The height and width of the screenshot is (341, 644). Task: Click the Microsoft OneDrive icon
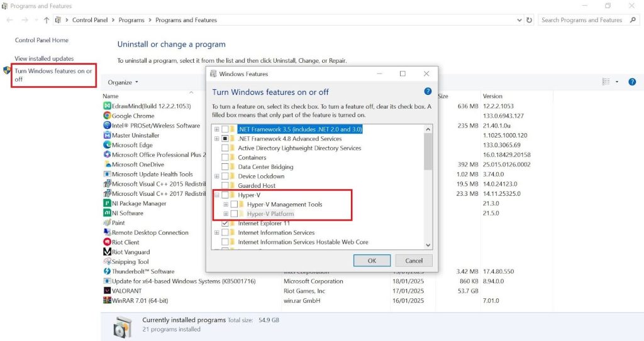pos(107,165)
